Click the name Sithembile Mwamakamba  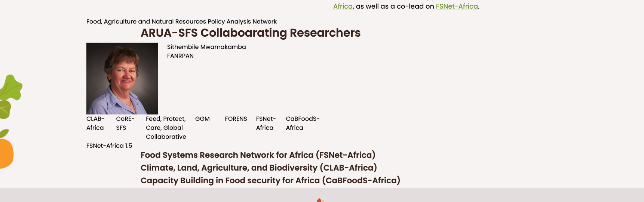(206, 47)
